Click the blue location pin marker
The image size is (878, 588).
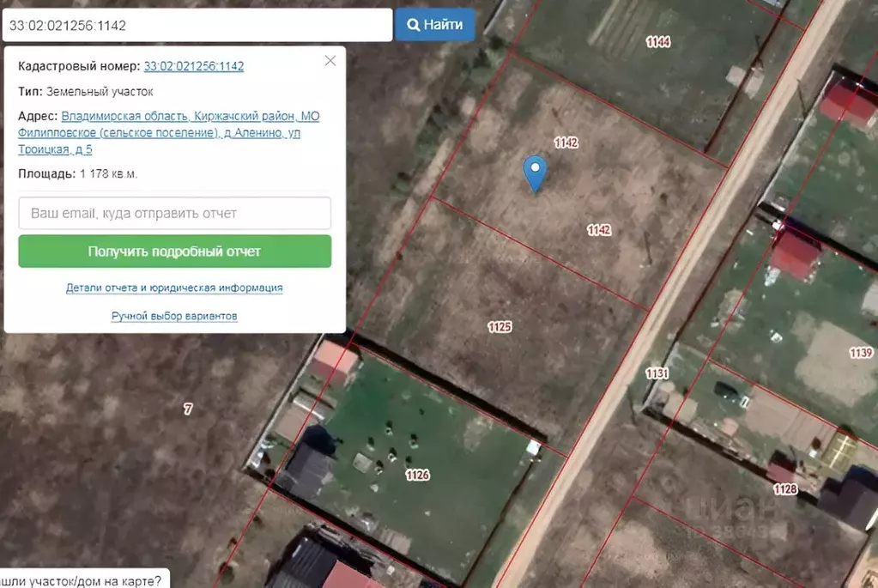click(x=535, y=173)
